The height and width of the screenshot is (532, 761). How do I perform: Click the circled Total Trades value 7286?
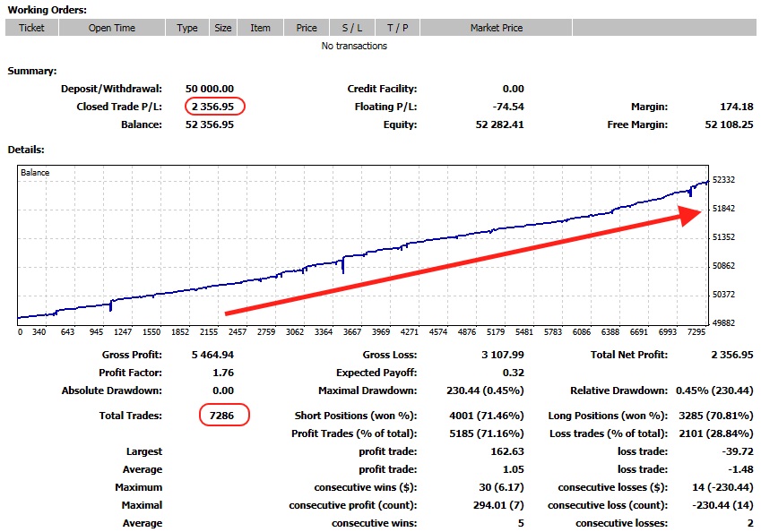point(221,416)
